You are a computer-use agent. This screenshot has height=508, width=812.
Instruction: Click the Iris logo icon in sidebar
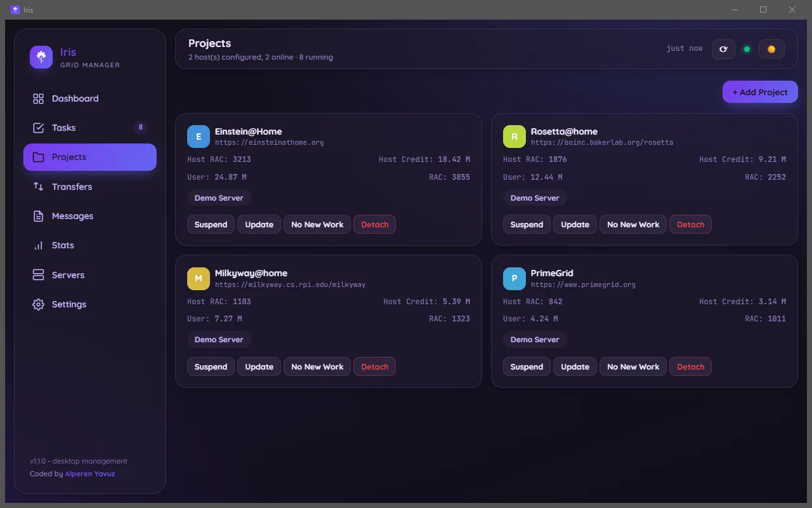pos(41,57)
